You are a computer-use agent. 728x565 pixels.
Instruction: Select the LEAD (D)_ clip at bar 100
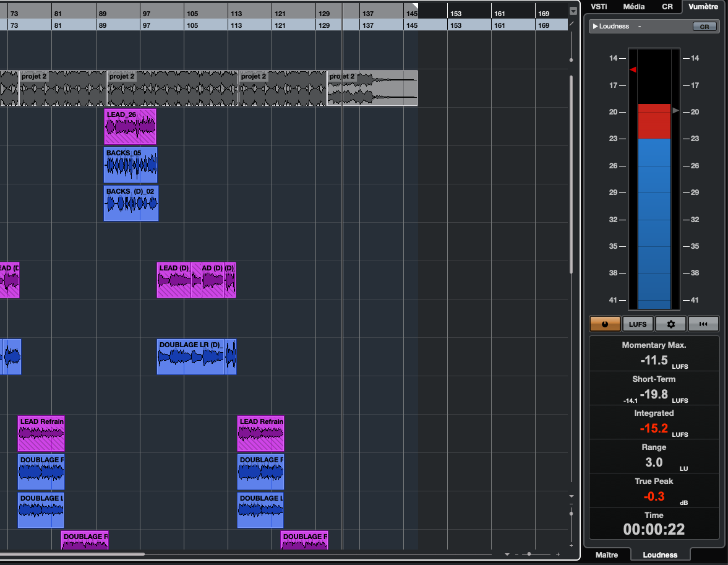[174, 280]
